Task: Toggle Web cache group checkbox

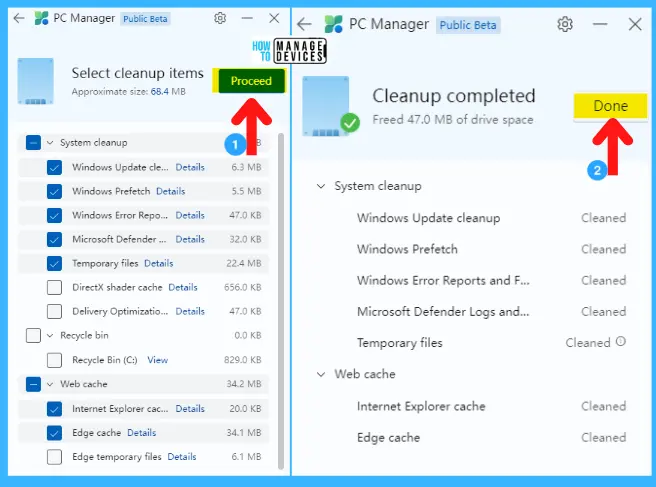Action: click(x=33, y=384)
